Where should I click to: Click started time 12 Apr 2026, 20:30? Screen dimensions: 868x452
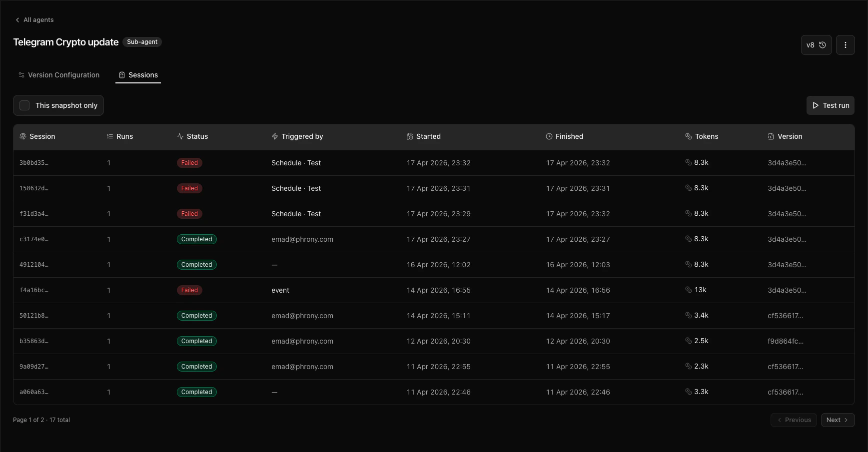pyautogui.click(x=439, y=341)
